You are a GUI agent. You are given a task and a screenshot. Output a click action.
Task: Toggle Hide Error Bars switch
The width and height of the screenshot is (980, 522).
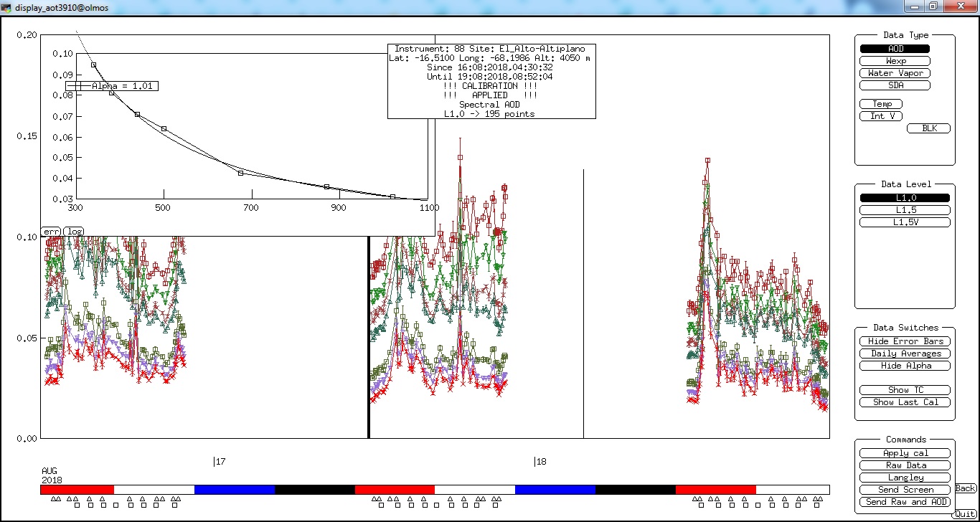[x=905, y=341]
